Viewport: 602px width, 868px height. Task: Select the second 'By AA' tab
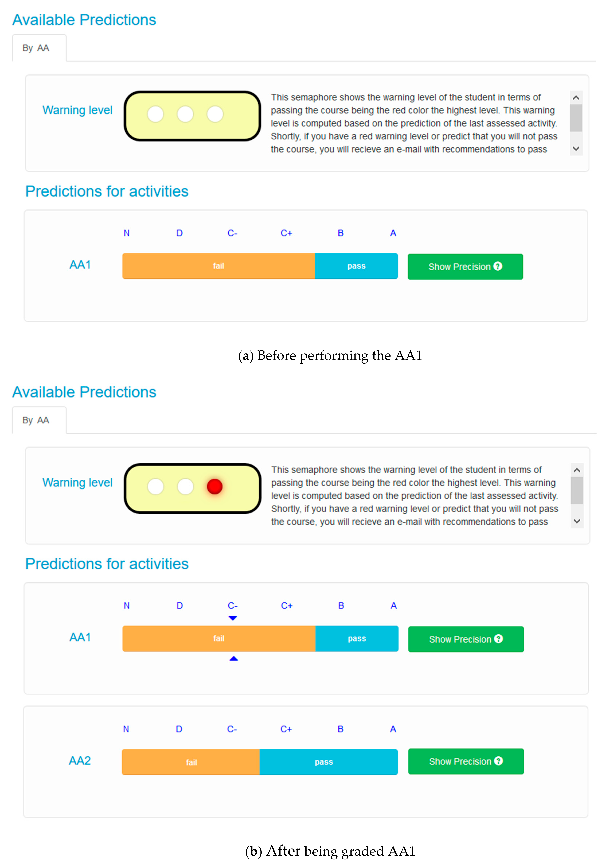pyautogui.click(x=36, y=420)
